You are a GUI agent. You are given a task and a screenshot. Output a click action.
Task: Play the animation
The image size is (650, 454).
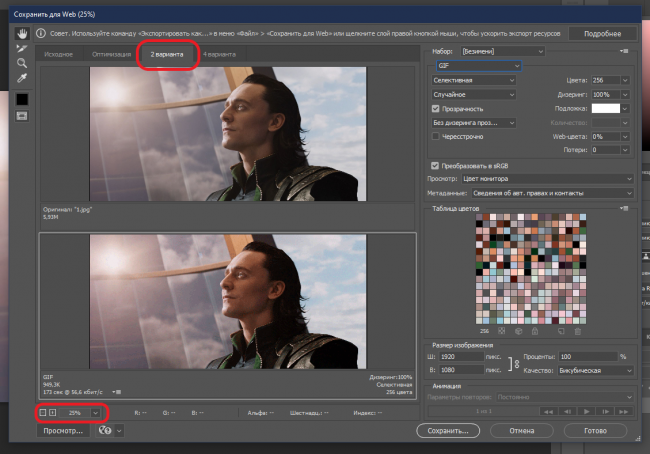click(x=587, y=411)
